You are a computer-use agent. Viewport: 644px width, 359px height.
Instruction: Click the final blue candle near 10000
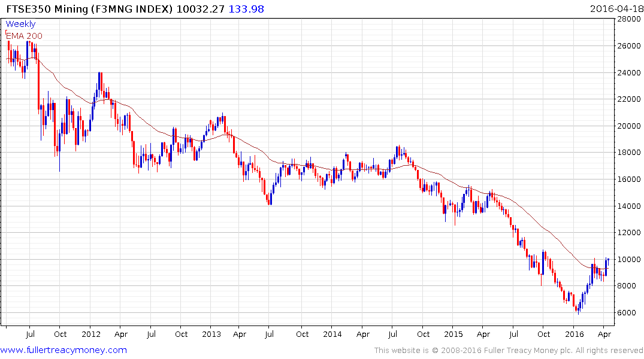pyautogui.click(x=608, y=263)
